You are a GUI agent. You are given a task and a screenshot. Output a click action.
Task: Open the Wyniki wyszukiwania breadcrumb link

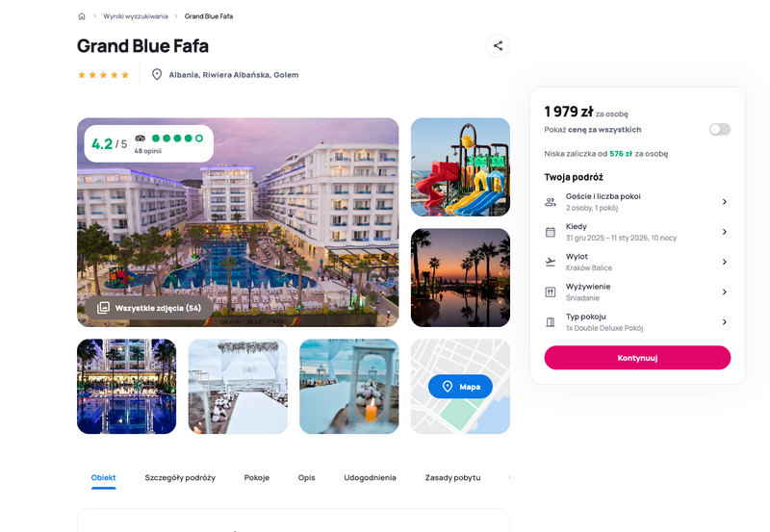click(x=136, y=16)
